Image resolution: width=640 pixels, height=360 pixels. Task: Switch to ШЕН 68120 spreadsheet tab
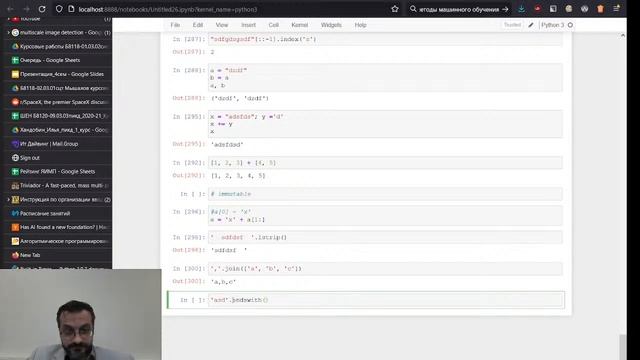(60, 116)
